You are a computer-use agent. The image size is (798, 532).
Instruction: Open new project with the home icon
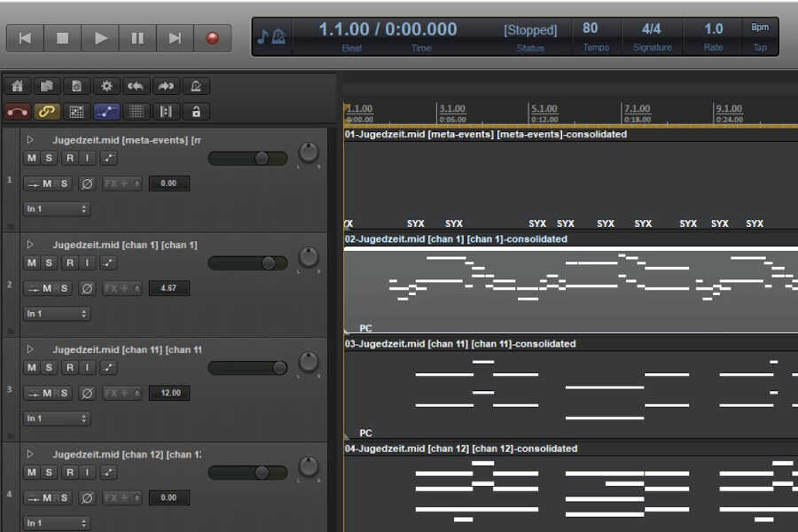click(x=18, y=86)
